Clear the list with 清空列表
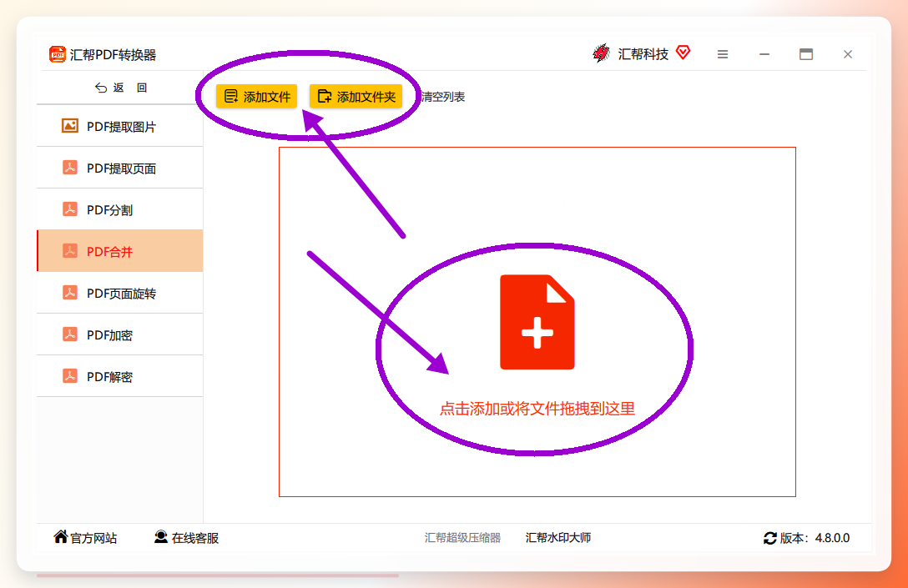 click(x=442, y=97)
